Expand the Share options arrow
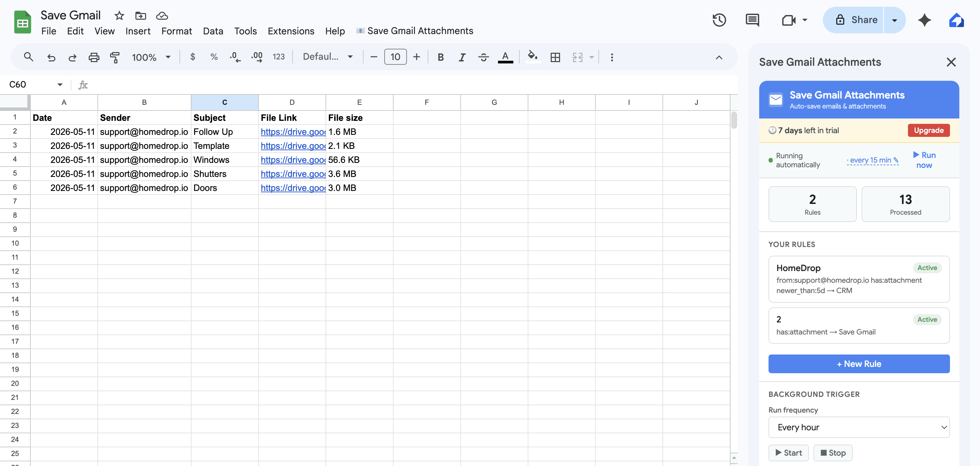Screen dimensions: 980x466 pyautogui.click(x=894, y=20)
